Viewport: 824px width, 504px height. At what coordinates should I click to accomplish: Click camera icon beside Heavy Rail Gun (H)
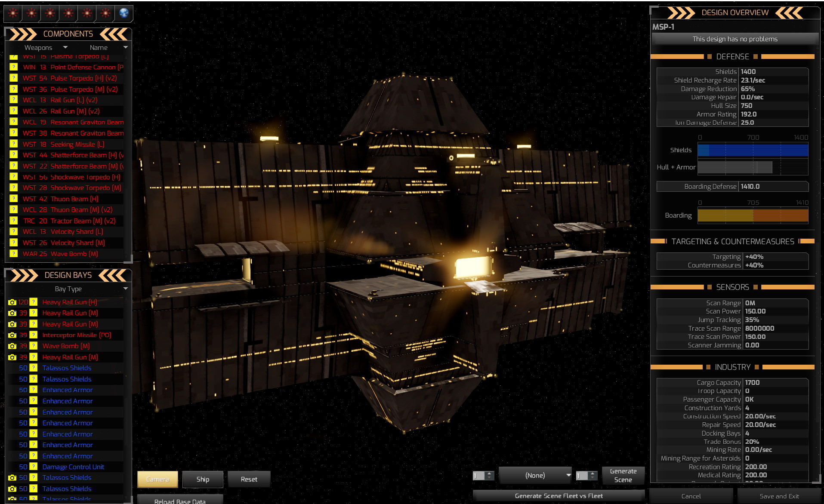[x=12, y=302]
